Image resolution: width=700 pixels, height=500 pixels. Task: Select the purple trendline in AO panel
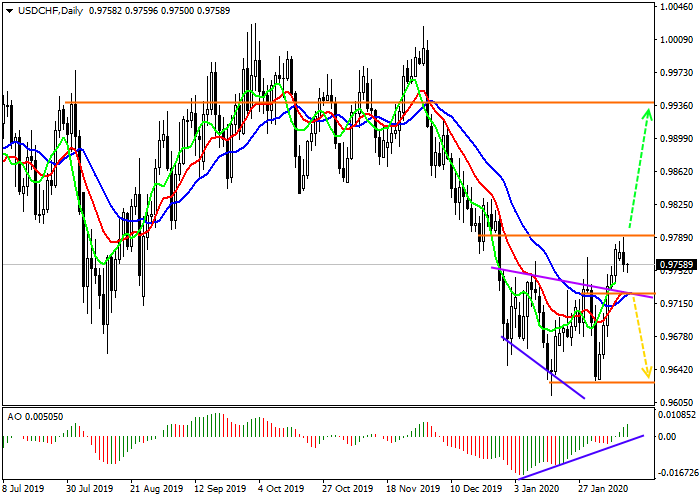click(580, 457)
